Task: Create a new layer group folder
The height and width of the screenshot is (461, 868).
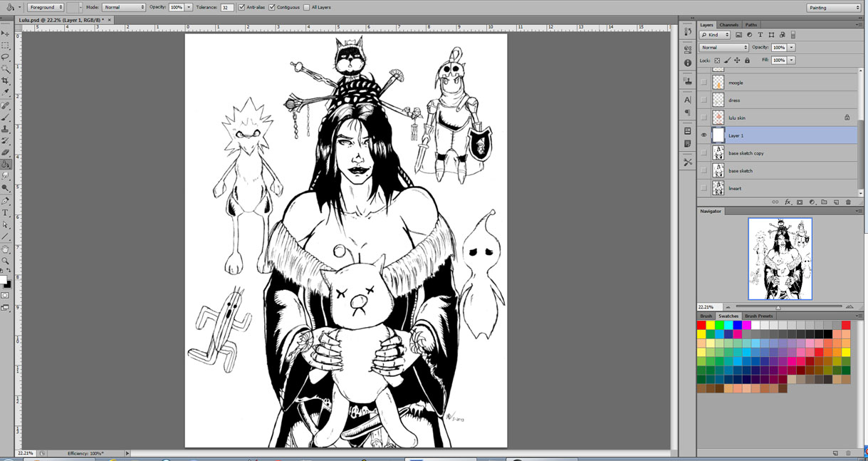Action: [824, 202]
